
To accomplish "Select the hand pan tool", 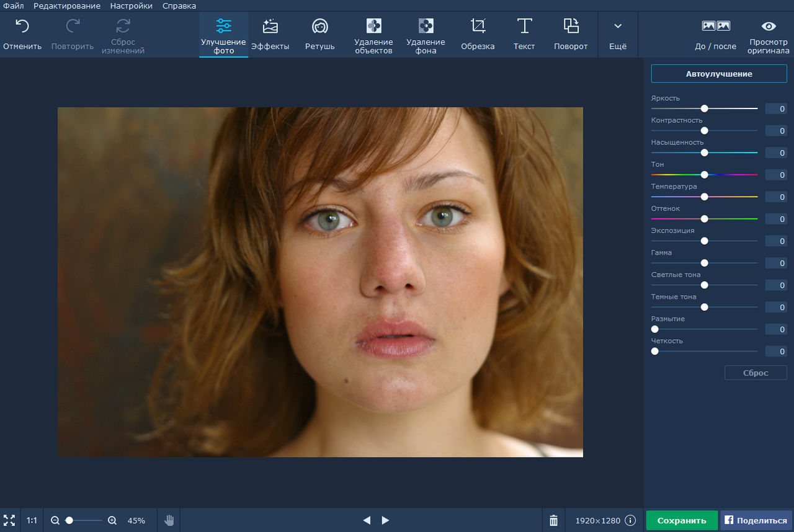I will pos(169,520).
